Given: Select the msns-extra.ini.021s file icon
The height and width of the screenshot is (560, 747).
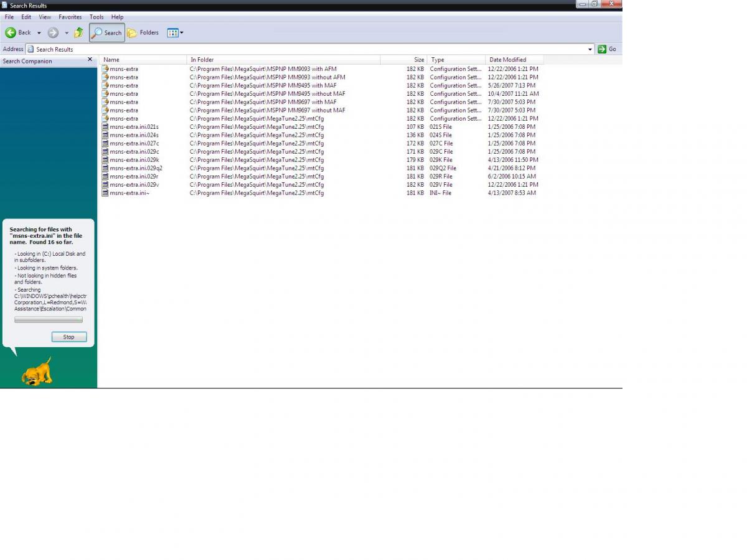Looking at the screenshot, I should [x=105, y=126].
